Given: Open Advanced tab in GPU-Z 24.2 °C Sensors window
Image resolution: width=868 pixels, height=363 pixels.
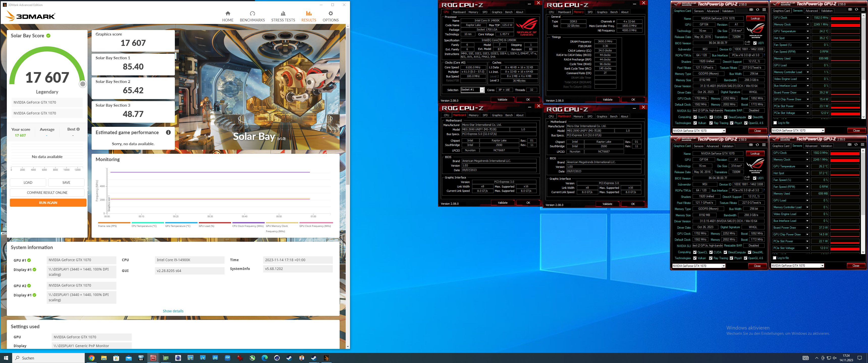Looking at the screenshot, I should pyautogui.click(x=811, y=11).
